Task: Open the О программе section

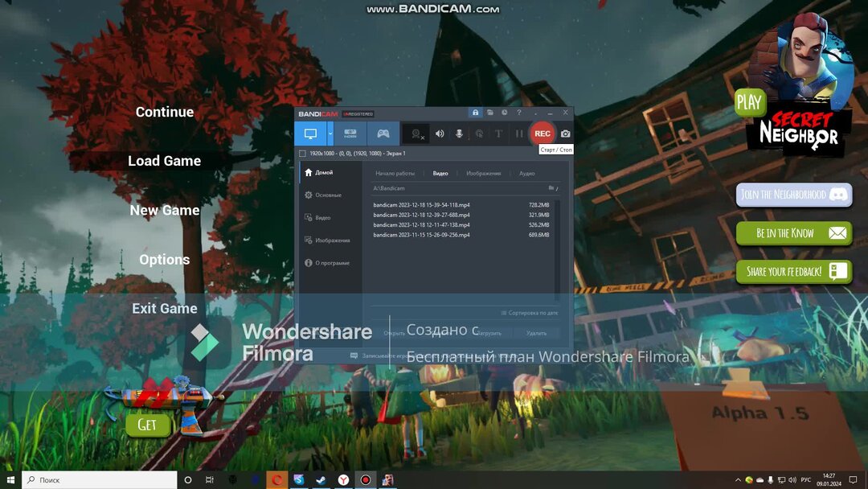Action: pos(330,263)
